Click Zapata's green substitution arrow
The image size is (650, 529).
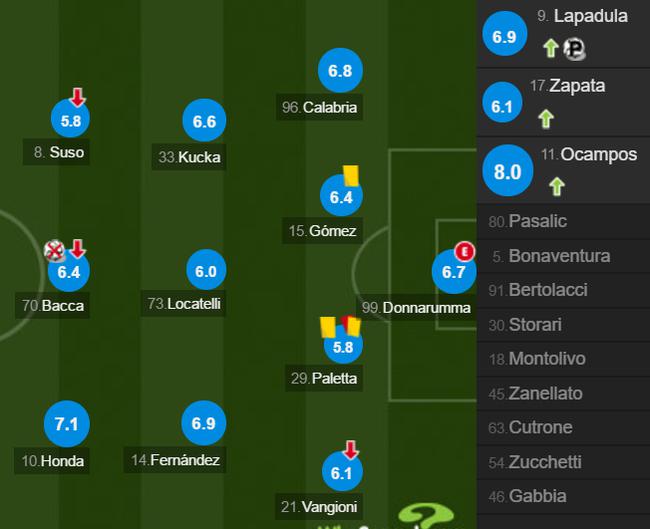545,118
